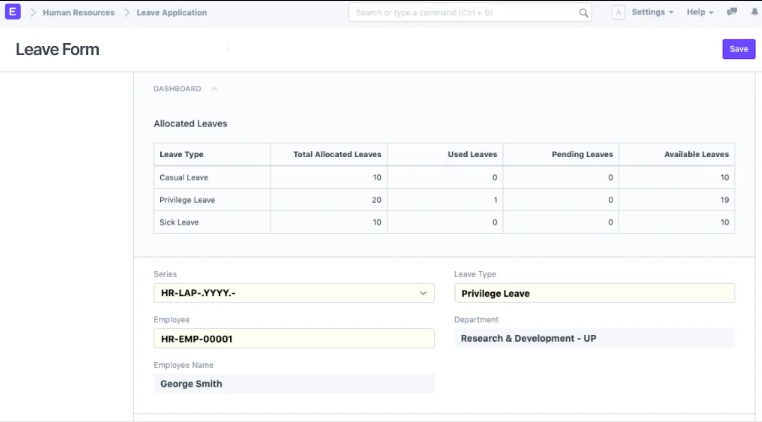Viewport: 762px width, 422px height.
Task: Select the Casual Leave row label
Action: click(x=184, y=177)
